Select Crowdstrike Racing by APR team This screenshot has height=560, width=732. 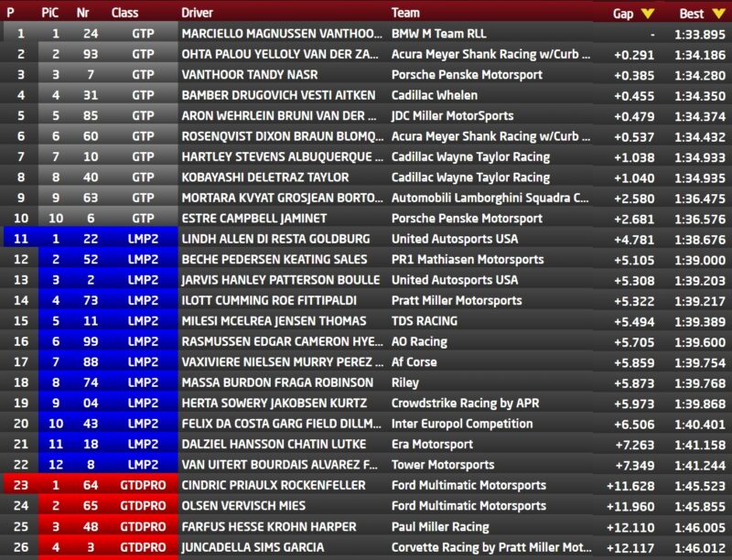click(465, 404)
